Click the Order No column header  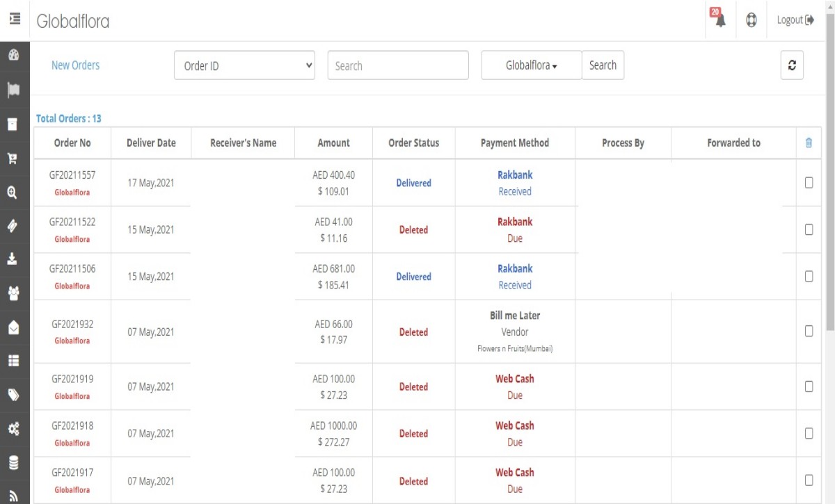(x=72, y=143)
